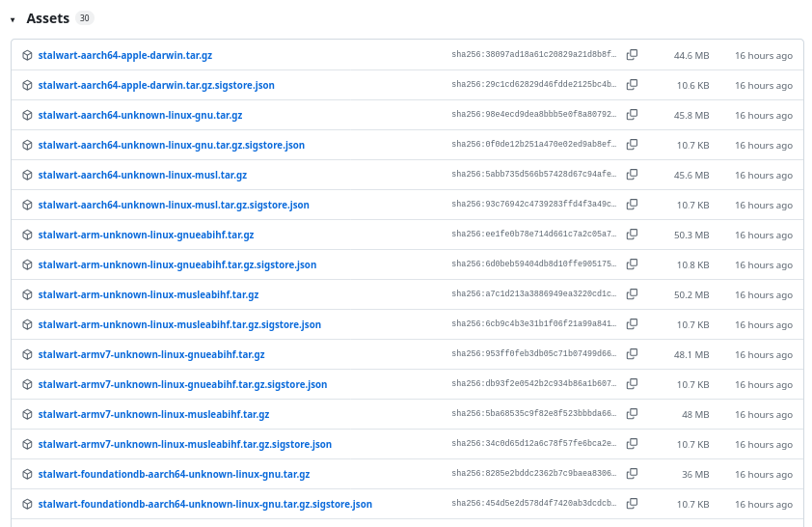The height and width of the screenshot is (527, 812).
Task: Download stalwart-armv7-unknown-linux-musleabihf.tar.gz.sigstore.json
Action: click(185, 444)
